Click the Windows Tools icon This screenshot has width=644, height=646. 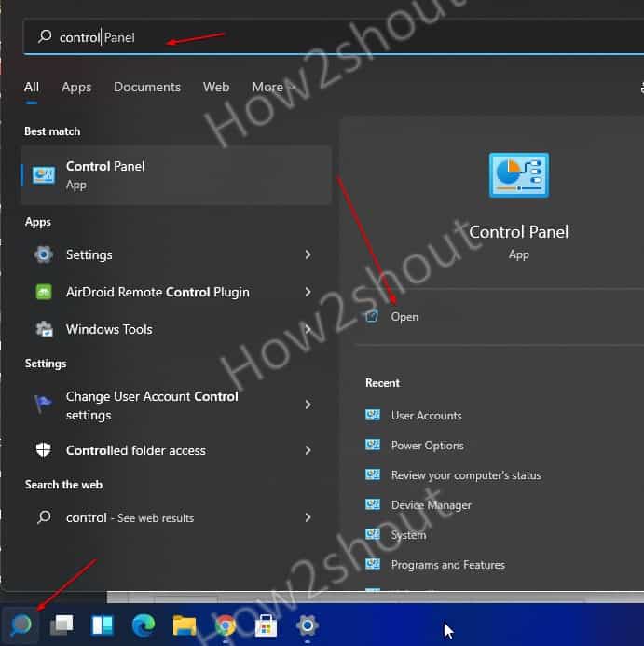pos(44,329)
